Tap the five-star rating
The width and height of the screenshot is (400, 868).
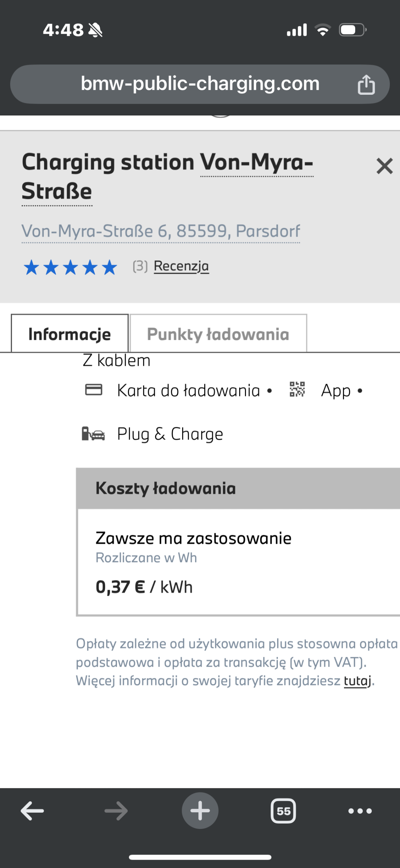click(70, 268)
